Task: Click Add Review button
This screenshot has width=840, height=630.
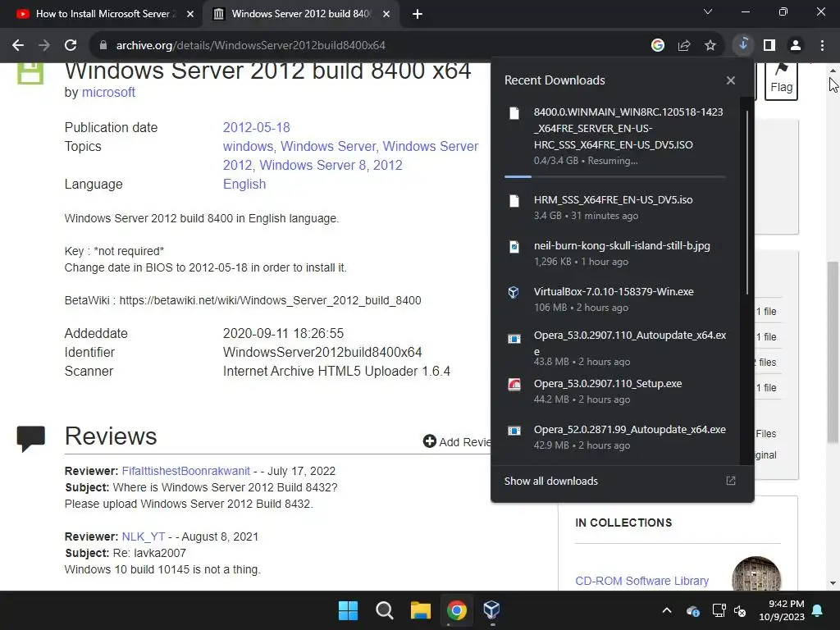Action: click(456, 441)
